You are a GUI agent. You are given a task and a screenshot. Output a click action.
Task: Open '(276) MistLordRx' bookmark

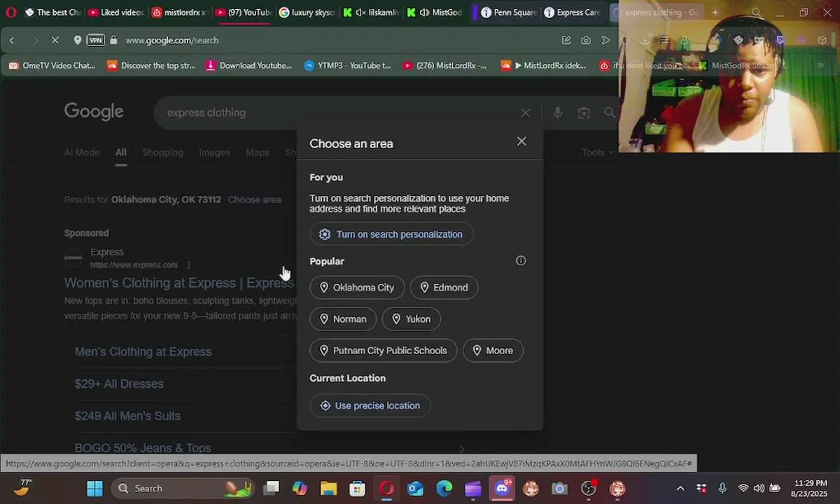pyautogui.click(x=444, y=66)
